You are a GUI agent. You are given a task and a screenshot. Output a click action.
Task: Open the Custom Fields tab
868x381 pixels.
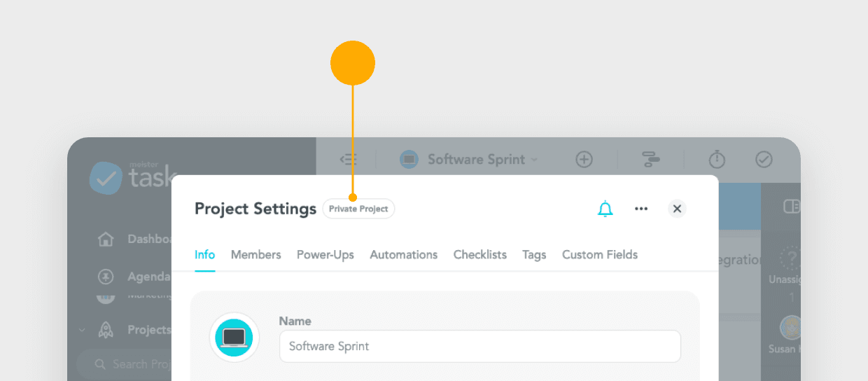click(599, 255)
